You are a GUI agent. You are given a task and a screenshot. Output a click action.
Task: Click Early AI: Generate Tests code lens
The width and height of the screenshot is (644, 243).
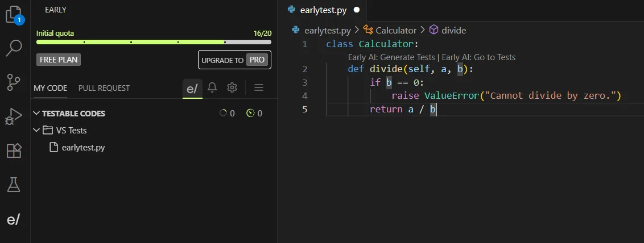tap(391, 57)
